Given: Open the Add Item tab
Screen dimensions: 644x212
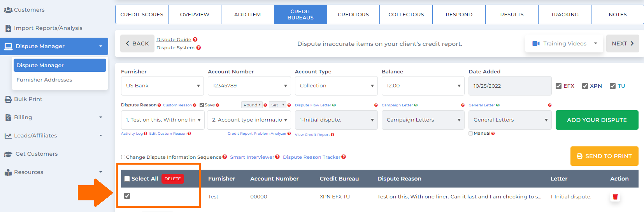Looking at the screenshot, I should 247,14.
